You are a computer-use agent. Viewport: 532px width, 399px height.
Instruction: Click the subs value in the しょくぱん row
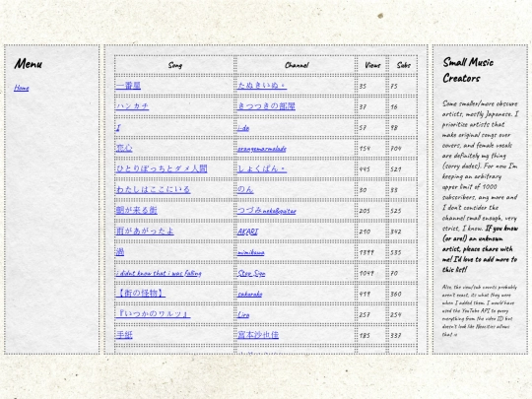[x=396, y=169]
